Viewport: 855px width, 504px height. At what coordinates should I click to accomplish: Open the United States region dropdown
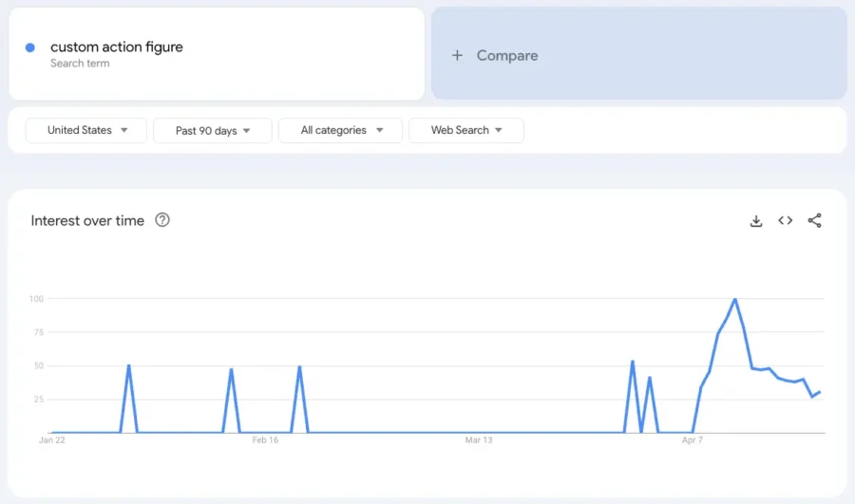click(x=86, y=130)
